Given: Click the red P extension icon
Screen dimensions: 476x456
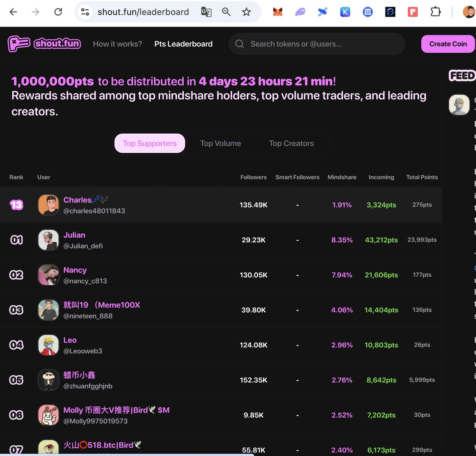Looking at the screenshot, I should pos(413,12).
